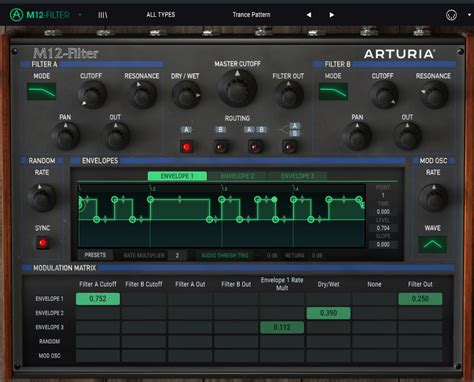Change the Filter B Out destination header

click(236, 284)
